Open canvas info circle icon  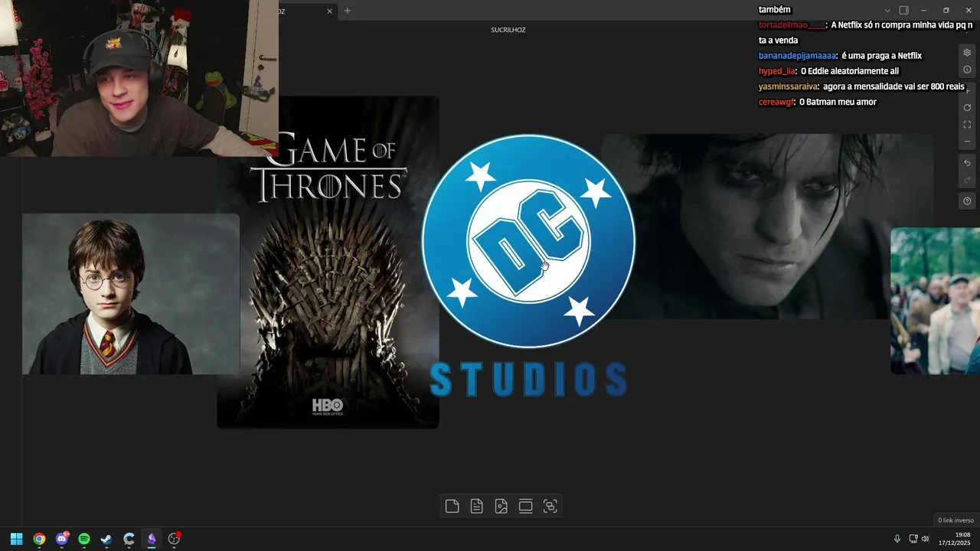tap(967, 70)
